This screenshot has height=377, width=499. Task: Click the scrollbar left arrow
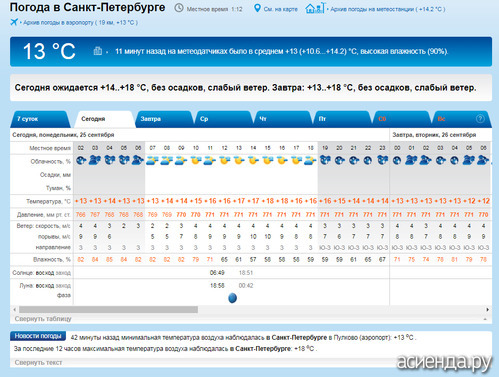click(x=14, y=310)
